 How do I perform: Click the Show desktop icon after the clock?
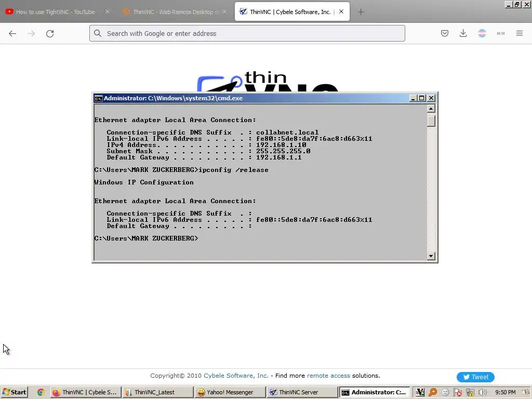pyautogui.click(x=527, y=392)
